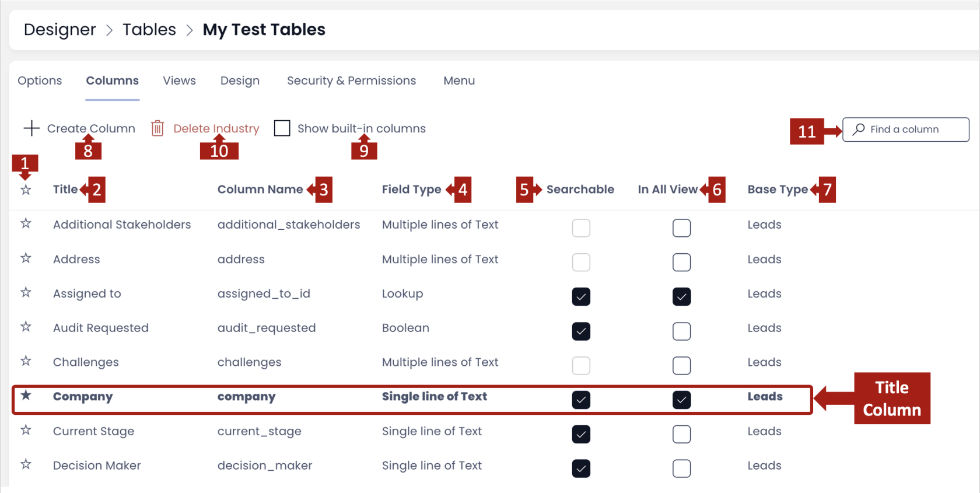Check In All View for Current Stage
The height and width of the screenshot is (493, 980).
click(681, 434)
